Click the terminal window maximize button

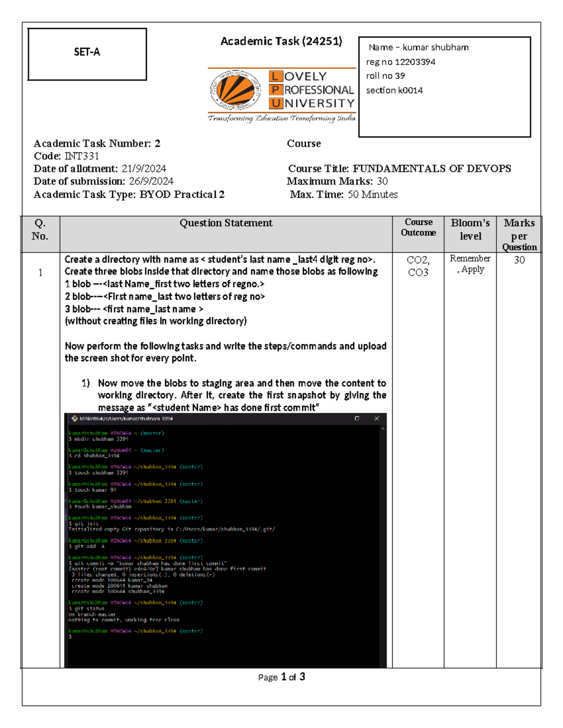357,418
